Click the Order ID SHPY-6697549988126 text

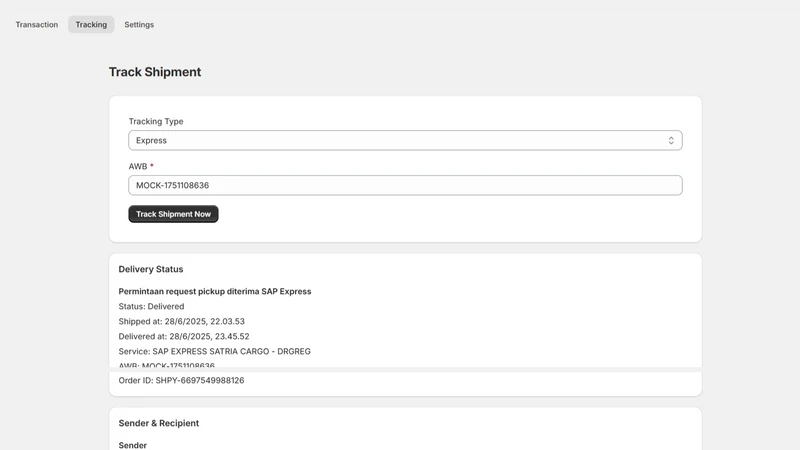(x=181, y=381)
